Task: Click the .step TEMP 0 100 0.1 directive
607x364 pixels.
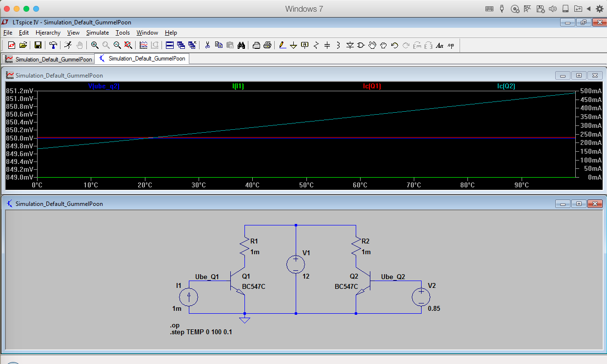Action: (x=201, y=332)
